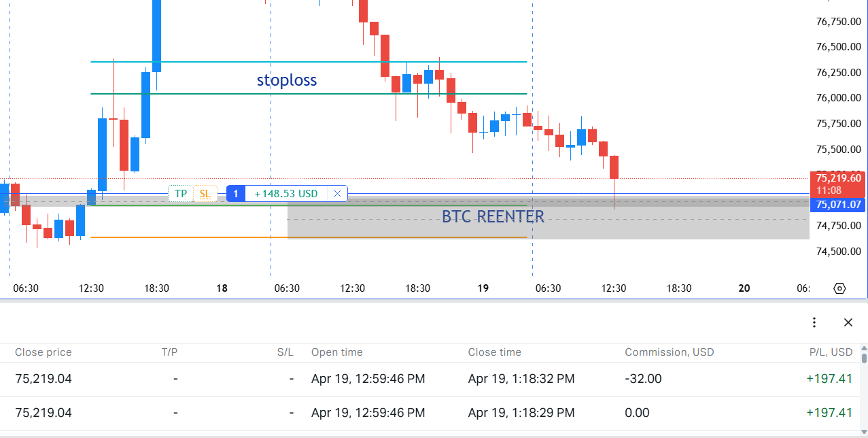Click the TP button on position line
The height and width of the screenshot is (438, 868).
click(x=180, y=194)
